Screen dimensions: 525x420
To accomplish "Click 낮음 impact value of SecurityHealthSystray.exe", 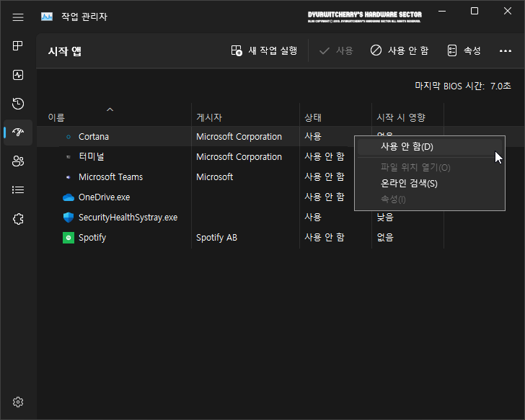I will point(385,218).
